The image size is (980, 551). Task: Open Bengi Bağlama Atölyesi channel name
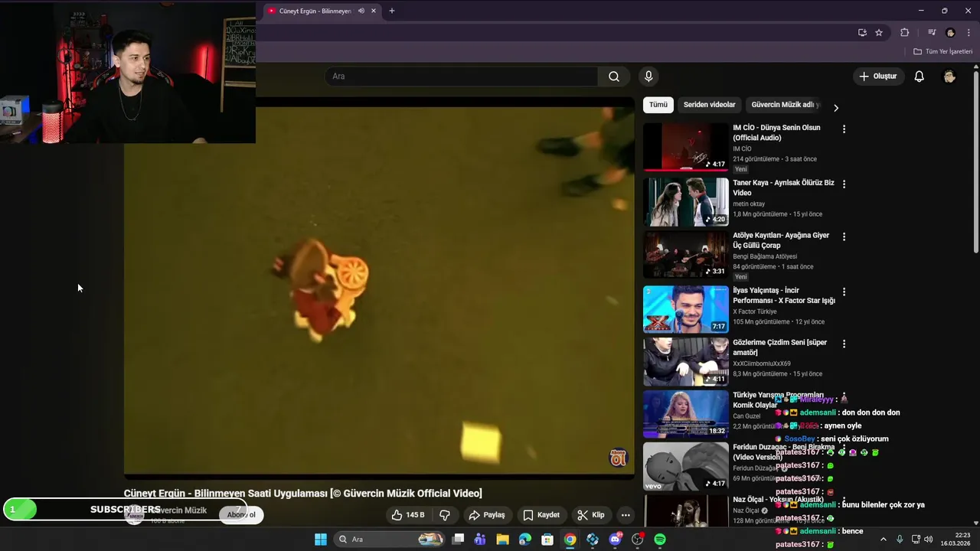765,256
